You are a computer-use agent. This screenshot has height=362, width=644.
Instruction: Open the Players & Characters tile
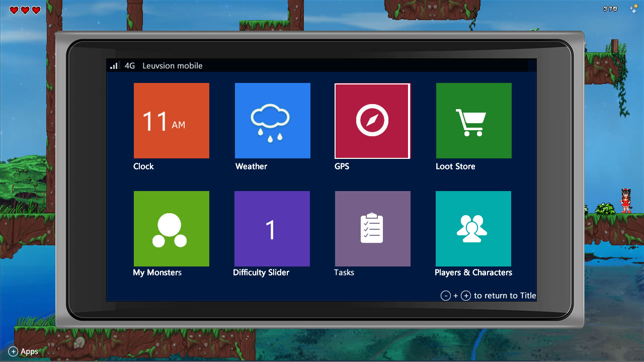tap(473, 229)
